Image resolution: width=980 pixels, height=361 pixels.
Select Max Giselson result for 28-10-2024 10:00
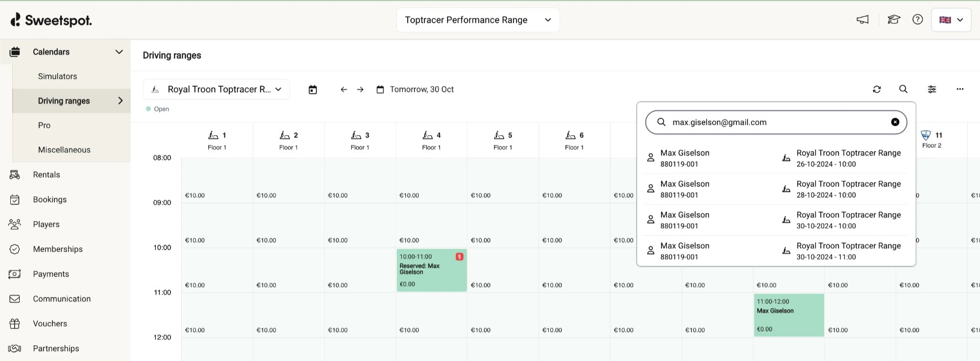coord(776,189)
